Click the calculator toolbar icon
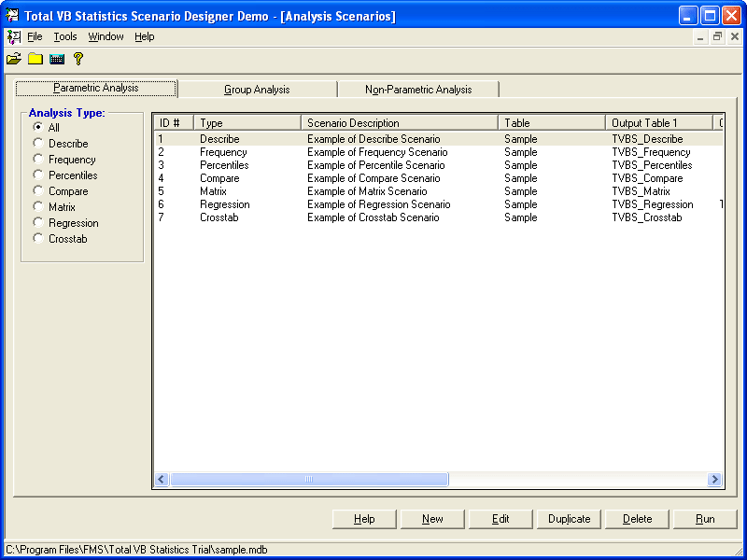This screenshot has width=747, height=560. coord(58,58)
